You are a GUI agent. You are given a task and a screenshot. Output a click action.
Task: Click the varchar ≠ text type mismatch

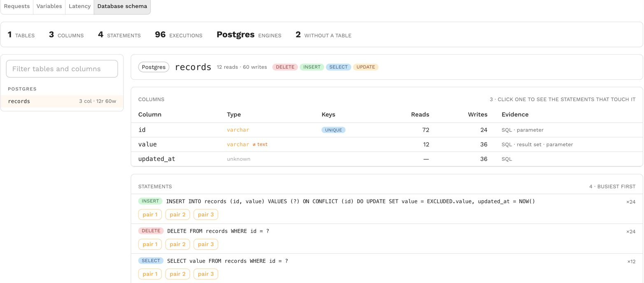tap(247, 144)
